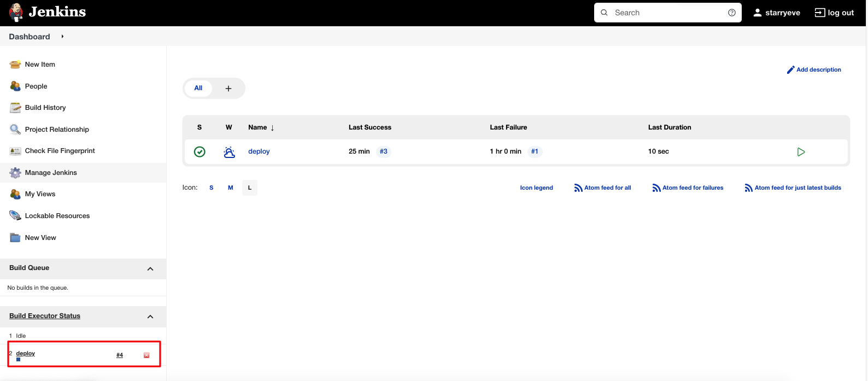
Task: Click the My Views icon
Action: [x=15, y=194]
